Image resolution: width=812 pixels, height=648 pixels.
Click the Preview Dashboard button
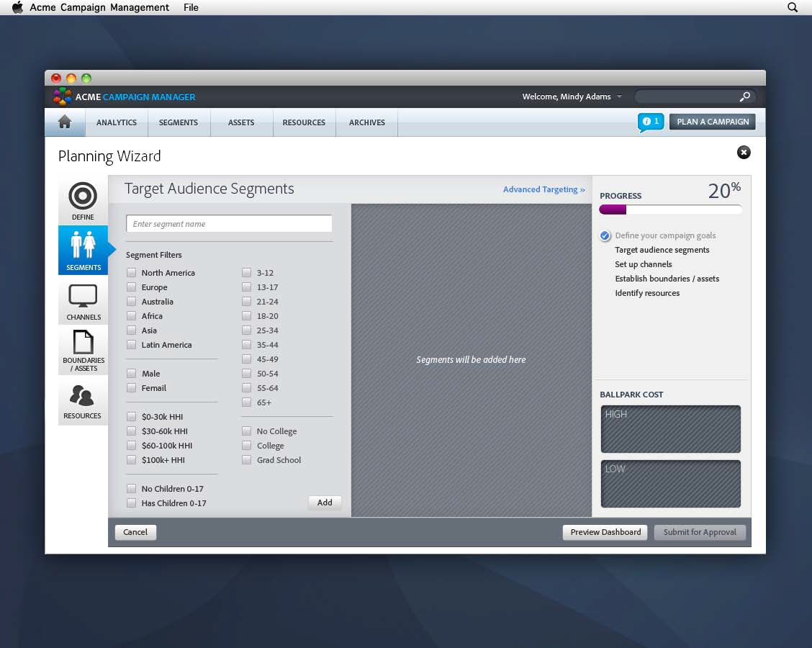click(605, 532)
